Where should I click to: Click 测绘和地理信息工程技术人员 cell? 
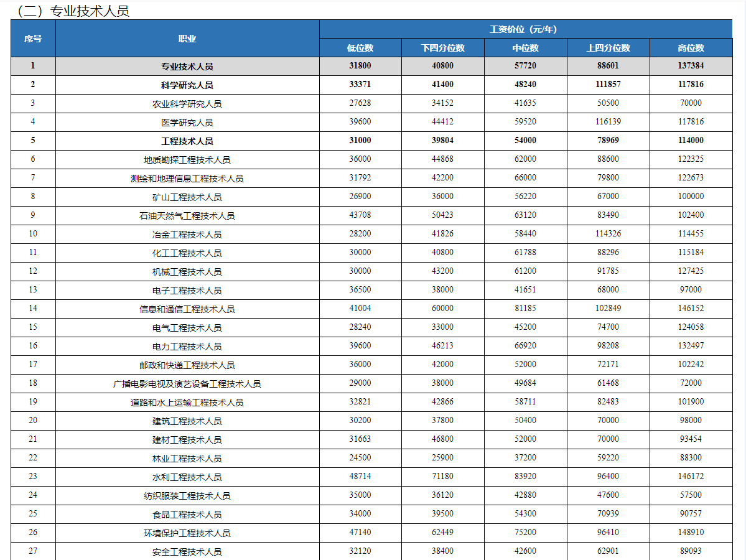click(x=187, y=178)
